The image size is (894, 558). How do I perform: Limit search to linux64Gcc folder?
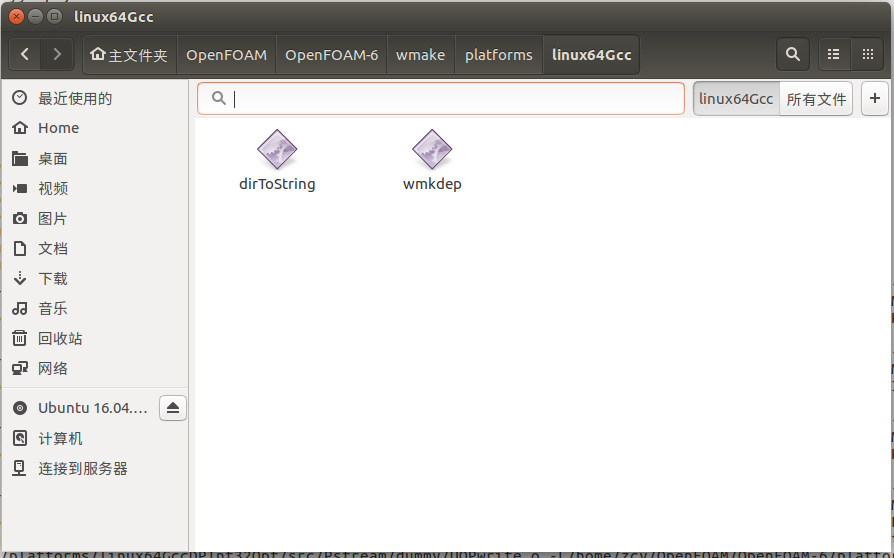736,99
